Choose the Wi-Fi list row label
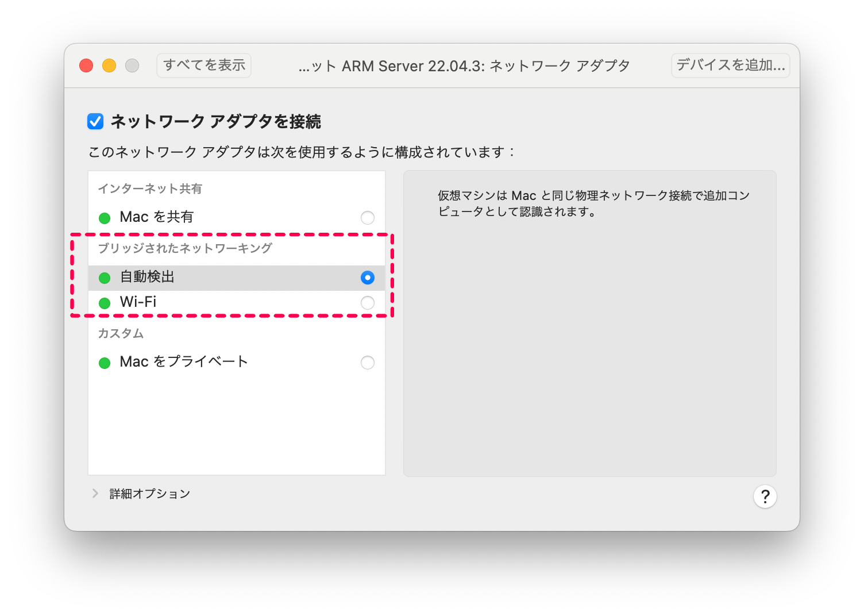 138,302
